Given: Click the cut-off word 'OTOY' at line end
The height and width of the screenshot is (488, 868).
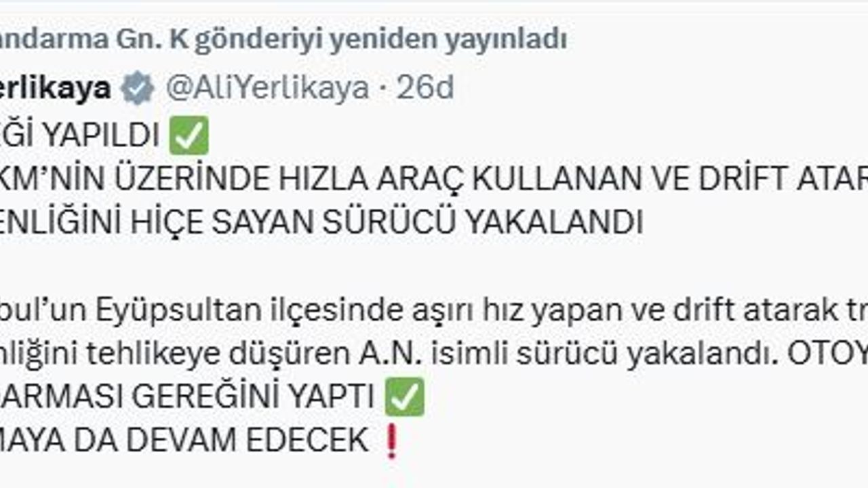Looking at the screenshot, I should [827, 354].
